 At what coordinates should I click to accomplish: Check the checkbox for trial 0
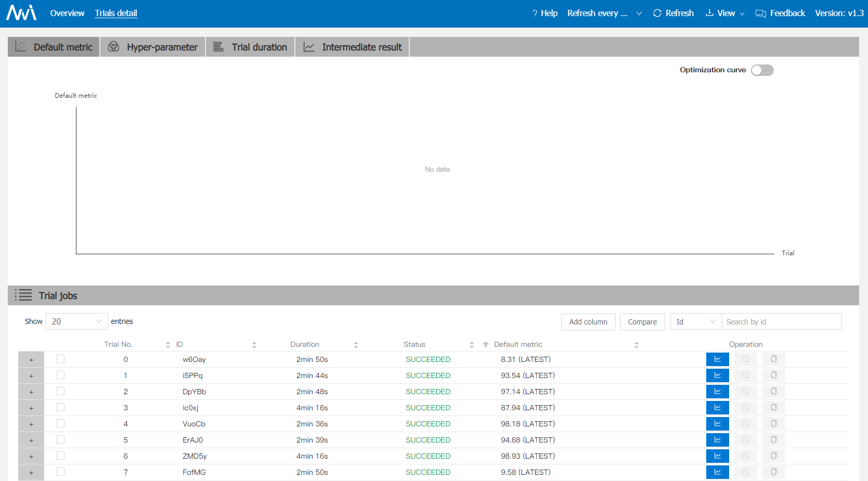tap(60, 359)
